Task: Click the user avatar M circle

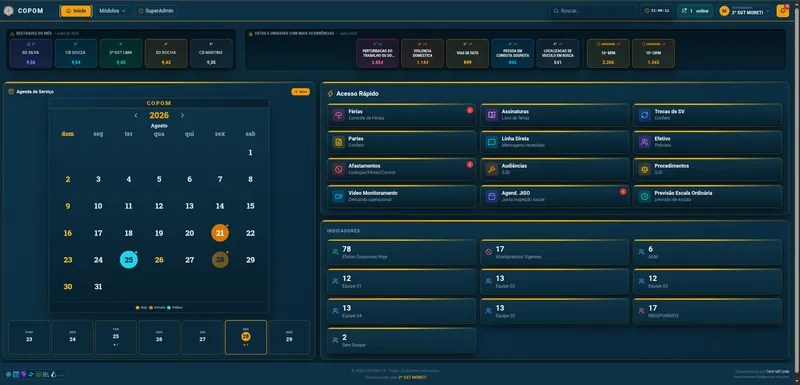Action: (x=724, y=11)
